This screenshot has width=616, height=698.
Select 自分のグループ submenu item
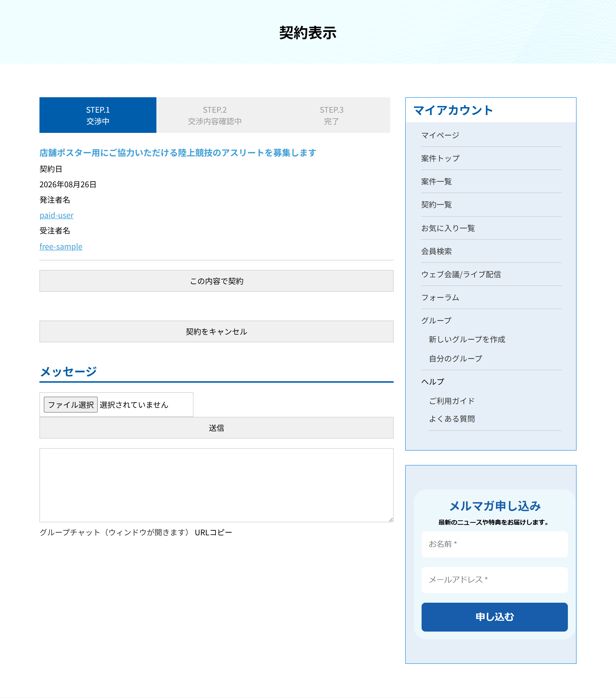click(x=456, y=359)
